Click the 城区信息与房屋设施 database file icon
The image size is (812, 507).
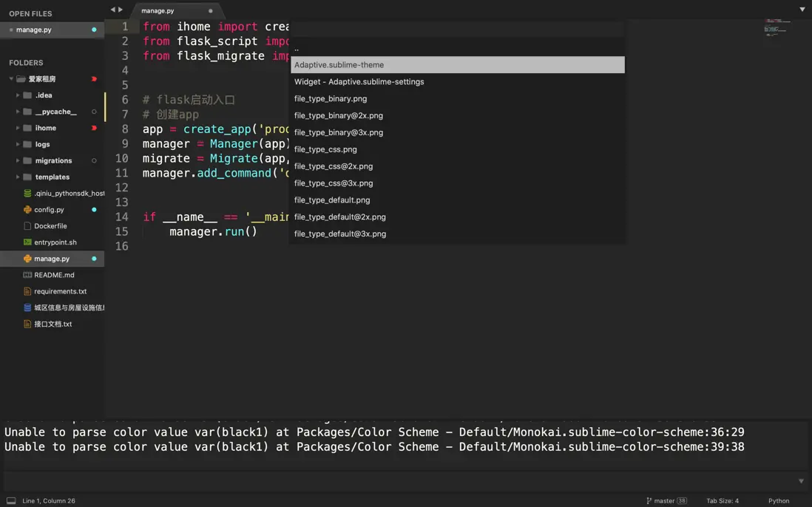[27, 307]
